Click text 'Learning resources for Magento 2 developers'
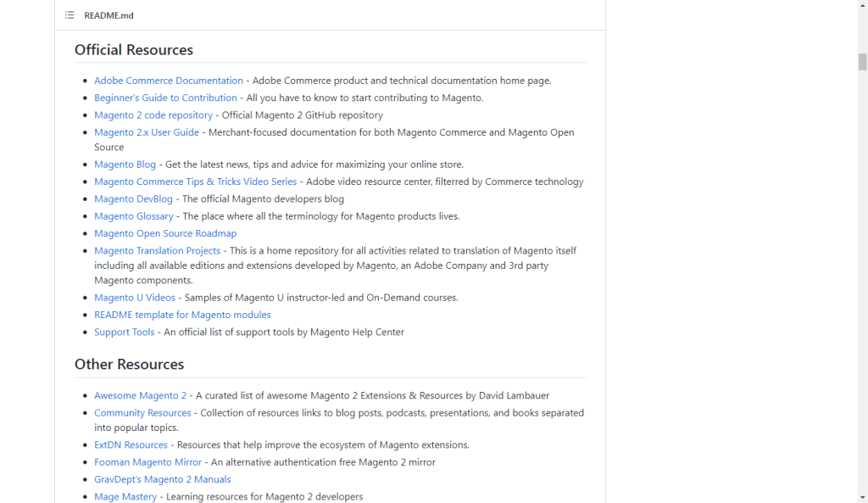Image resolution: width=868 pixels, height=503 pixels. pyautogui.click(x=264, y=496)
